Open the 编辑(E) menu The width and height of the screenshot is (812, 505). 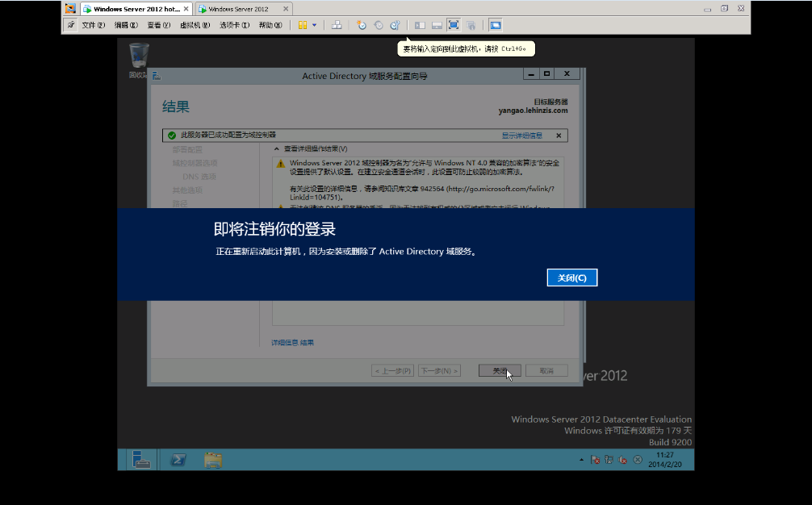pyautogui.click(x=126, y=25)
